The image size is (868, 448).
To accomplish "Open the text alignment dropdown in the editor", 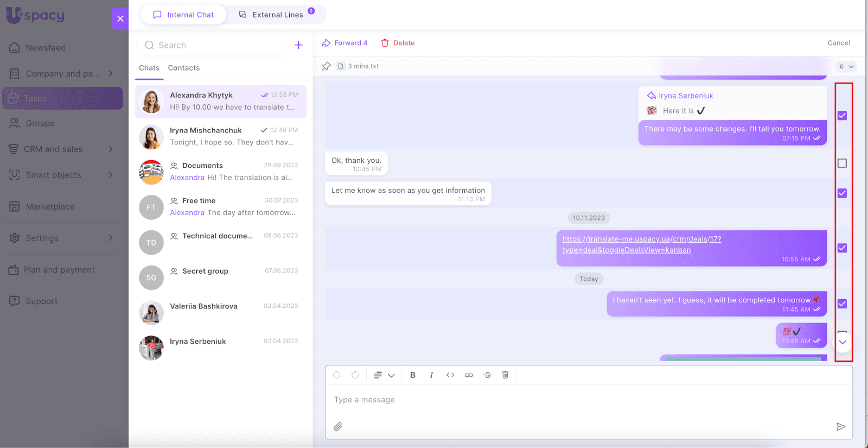I will (384, 375).
